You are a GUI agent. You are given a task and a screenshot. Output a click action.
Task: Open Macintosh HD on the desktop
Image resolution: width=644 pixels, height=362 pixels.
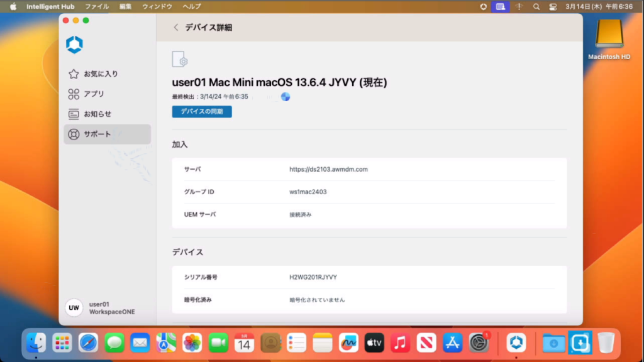pos(609,40)
